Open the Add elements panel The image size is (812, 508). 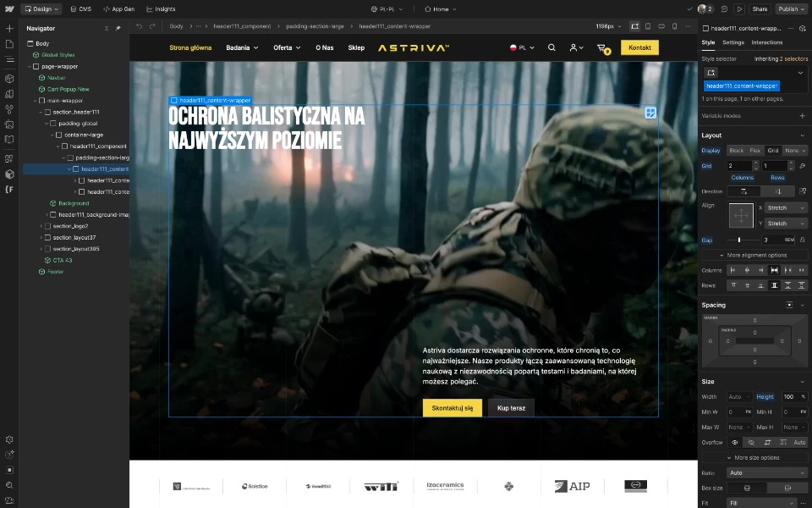[9, 29]
